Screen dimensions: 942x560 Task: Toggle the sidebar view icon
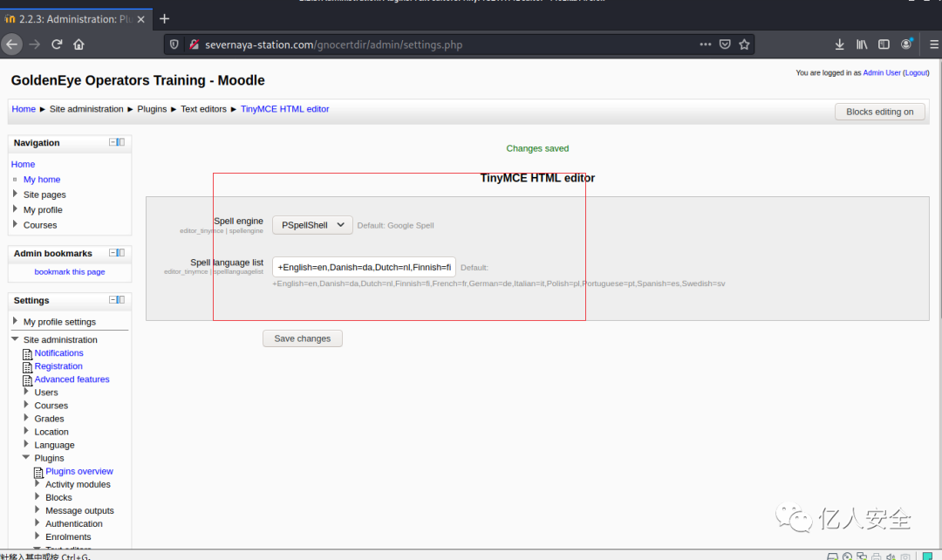tap(884, 44)
